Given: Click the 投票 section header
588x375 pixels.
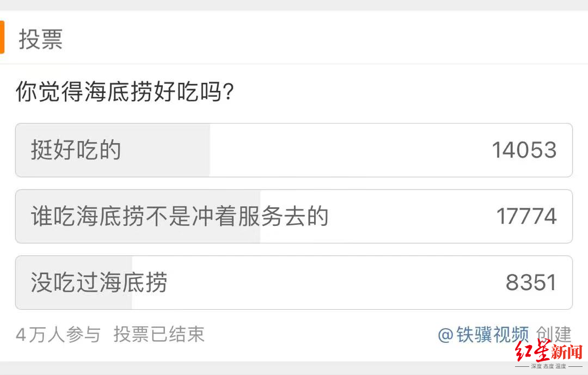Looking at the screenshot, I should click(x=41, y=39).
